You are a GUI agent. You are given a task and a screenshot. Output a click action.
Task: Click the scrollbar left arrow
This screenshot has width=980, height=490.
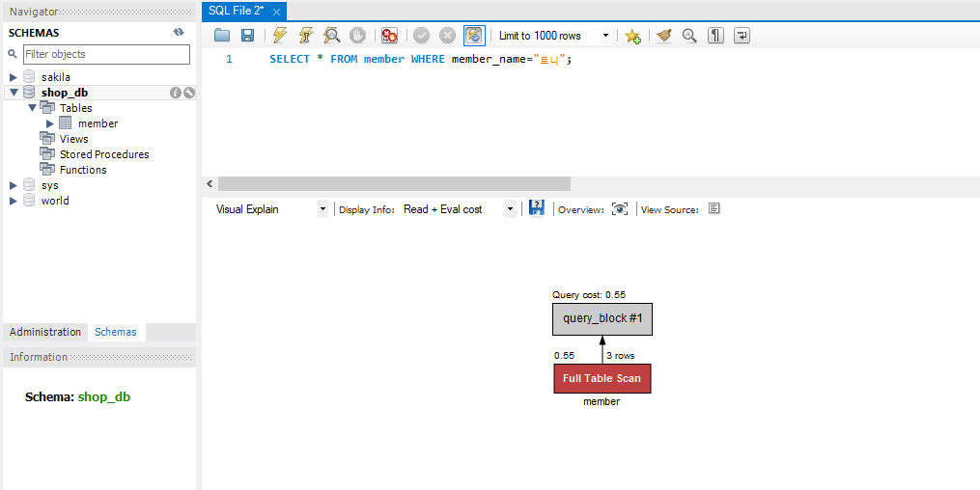click(210, 184)
